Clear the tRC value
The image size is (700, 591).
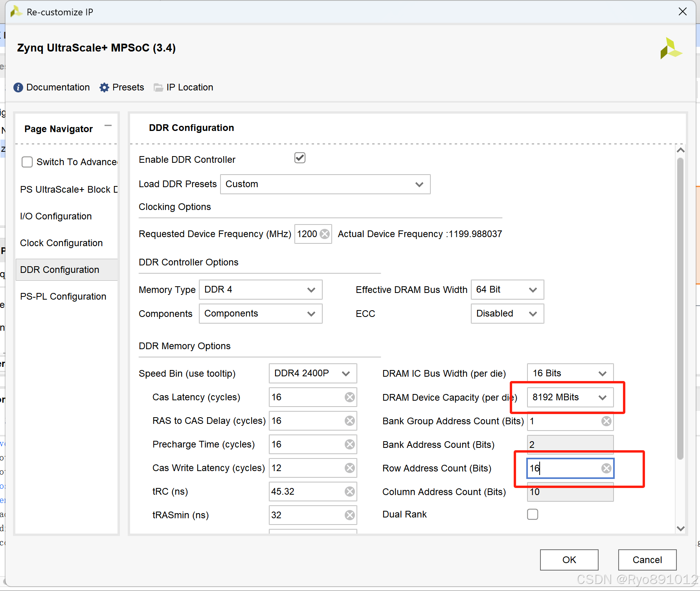(x=350, y=492)
